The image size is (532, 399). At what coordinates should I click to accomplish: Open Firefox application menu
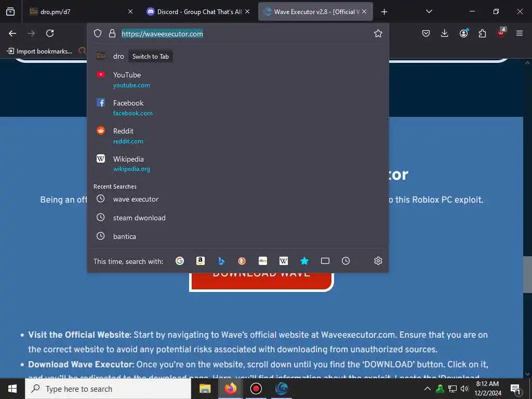click(x=520, y=33)
